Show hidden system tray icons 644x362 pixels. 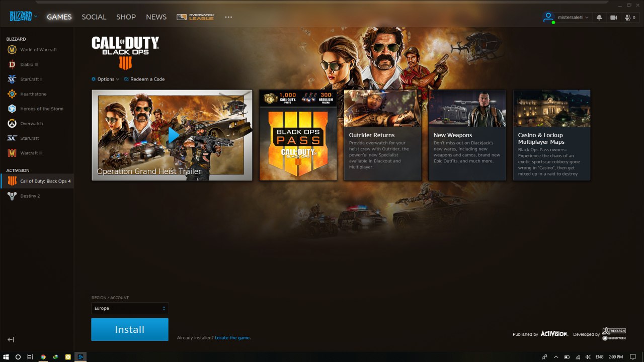(557, 357)
